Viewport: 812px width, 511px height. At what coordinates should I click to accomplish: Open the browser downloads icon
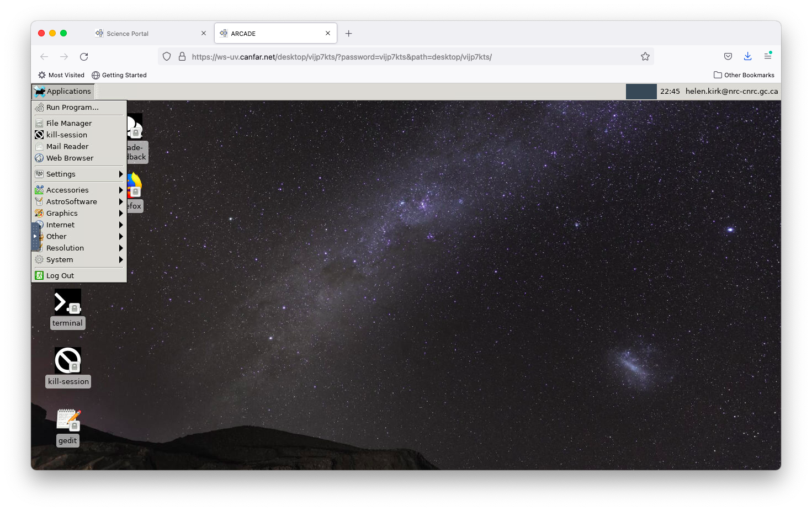click(x=747, y=56)
